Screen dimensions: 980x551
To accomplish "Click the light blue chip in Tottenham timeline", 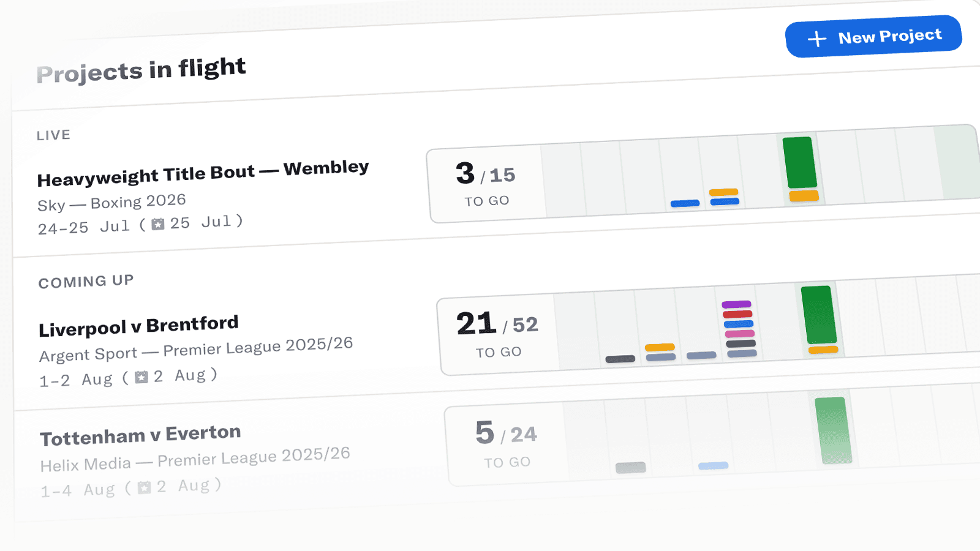I will (714, 466).
